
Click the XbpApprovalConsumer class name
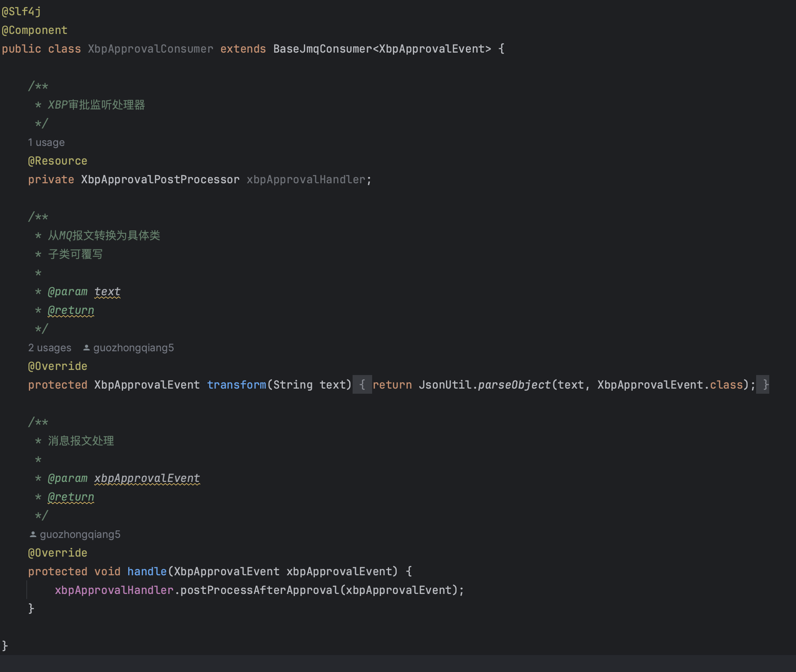150,49
